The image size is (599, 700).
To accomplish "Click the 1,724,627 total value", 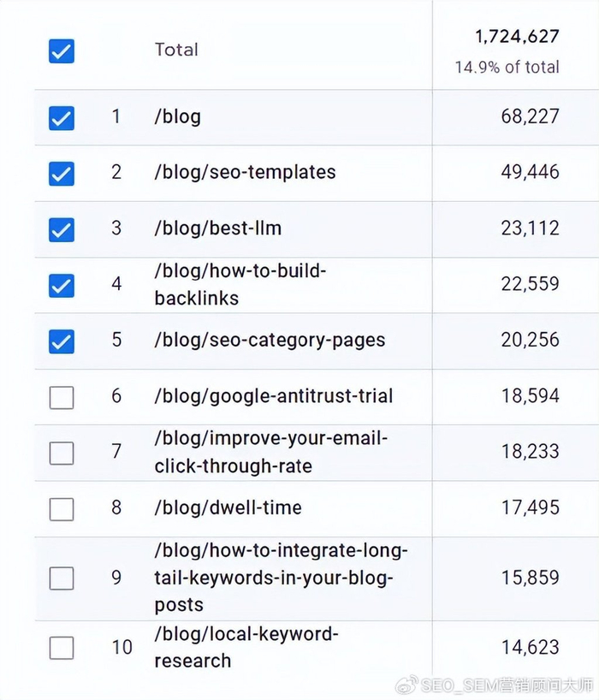I will coord(517,37).
